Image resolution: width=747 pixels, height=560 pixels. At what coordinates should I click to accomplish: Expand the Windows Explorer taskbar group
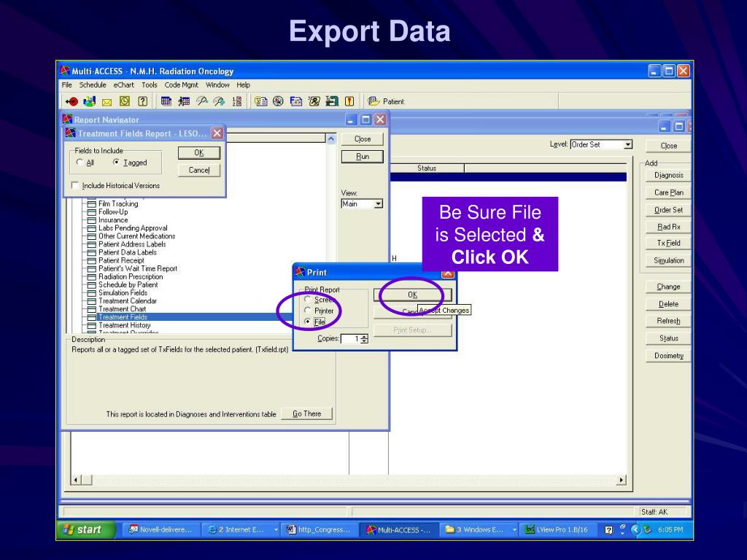pos(514,529)
